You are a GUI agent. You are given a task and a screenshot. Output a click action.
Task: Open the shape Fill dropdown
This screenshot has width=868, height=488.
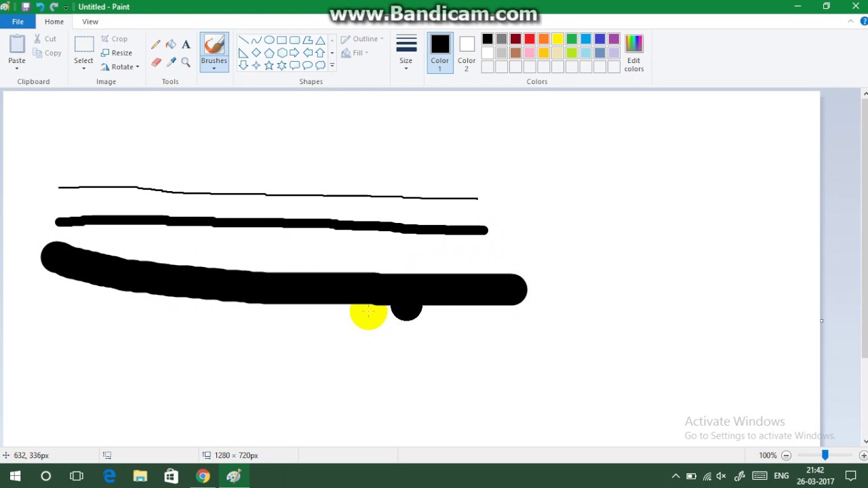[x=355, y=53]
